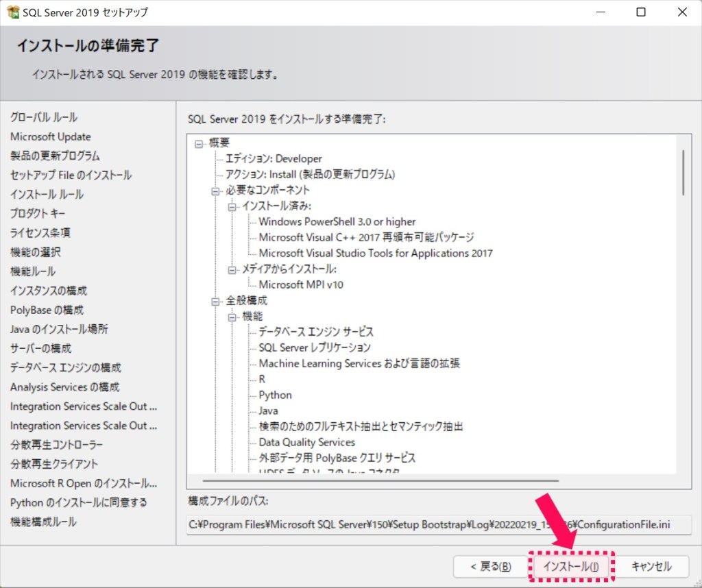The width and height of the screenshot is (702, 588).
Task: Click the summary tree vertical scrollbar
Action: click(683, 172)
